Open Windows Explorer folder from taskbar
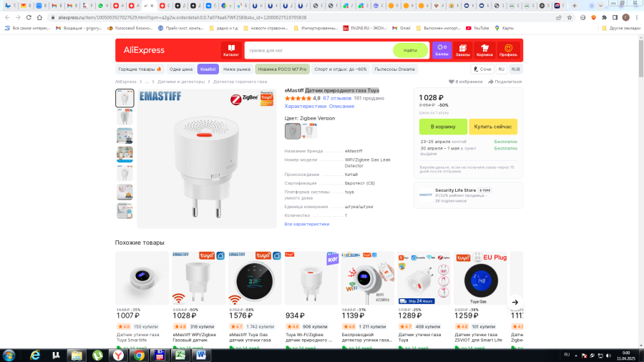Screen dimensions: 644x362 click(x=77, y=355)
